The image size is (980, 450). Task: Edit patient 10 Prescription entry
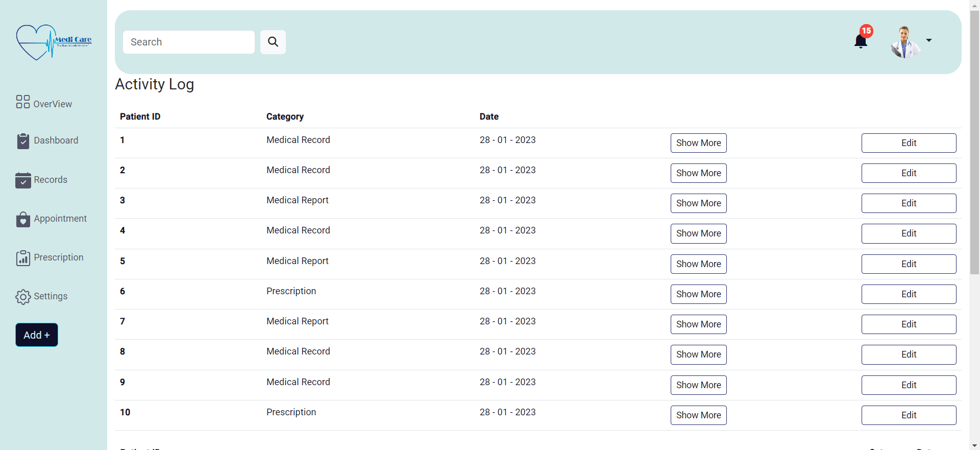pos(909,415)
